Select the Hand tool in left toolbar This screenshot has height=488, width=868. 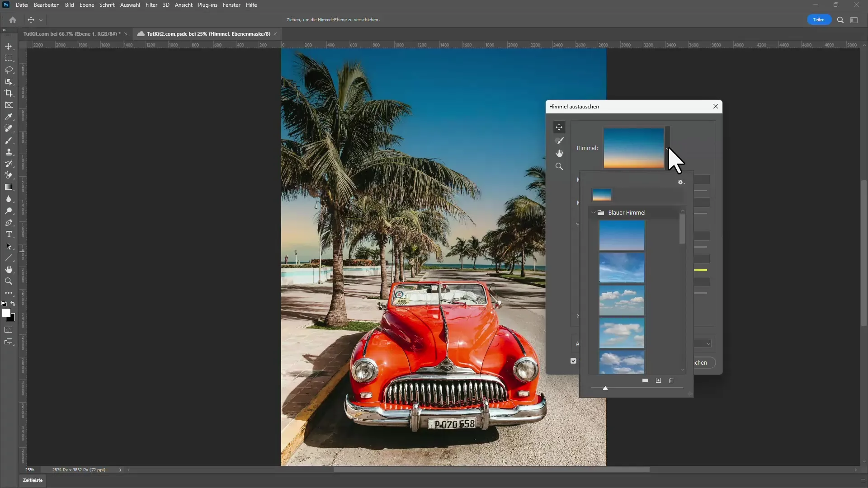[x=9, y=270]
